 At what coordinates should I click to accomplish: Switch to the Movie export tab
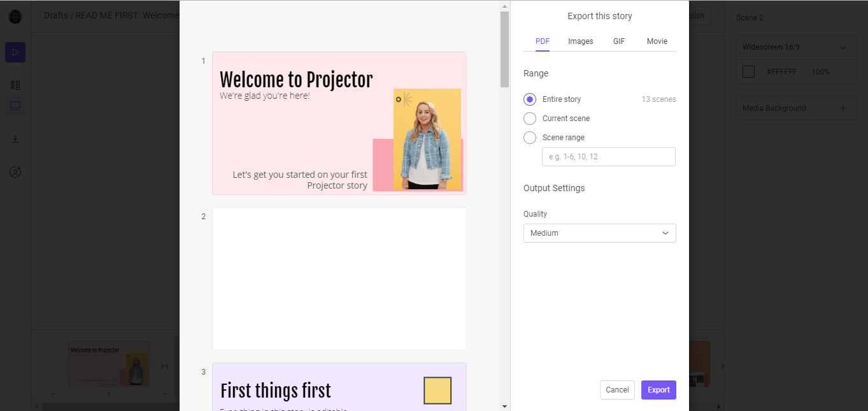pyautogui.click(x=657, y=41)
